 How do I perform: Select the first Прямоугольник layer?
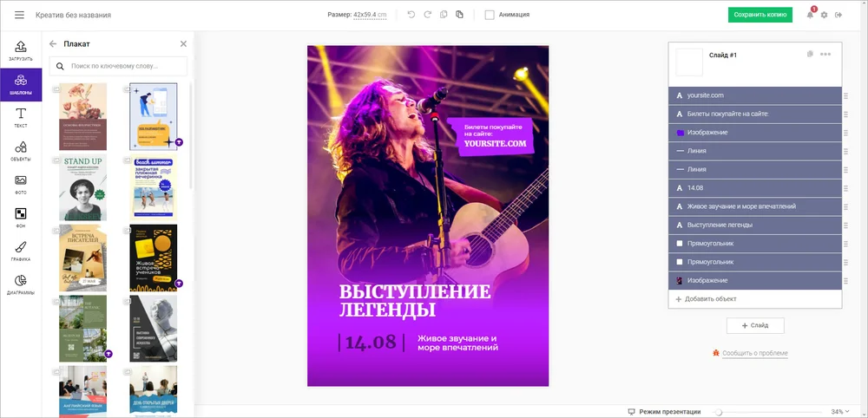[755, 244]
